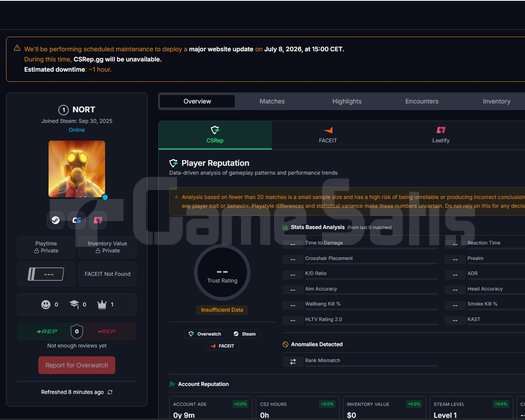Click the ADR stat row
This screenshot has width=525, height=420.
pyautogui.click(x=485, y=274)
